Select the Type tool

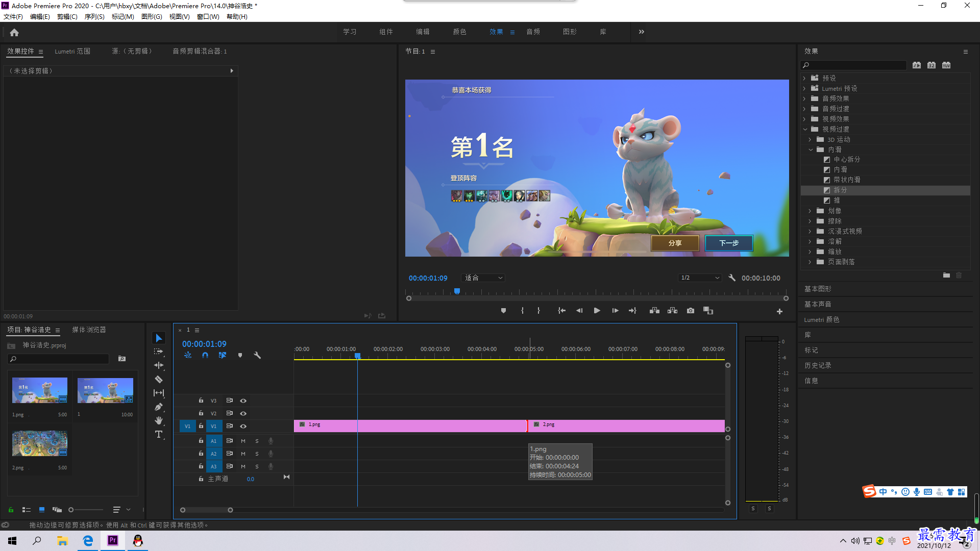159,434
